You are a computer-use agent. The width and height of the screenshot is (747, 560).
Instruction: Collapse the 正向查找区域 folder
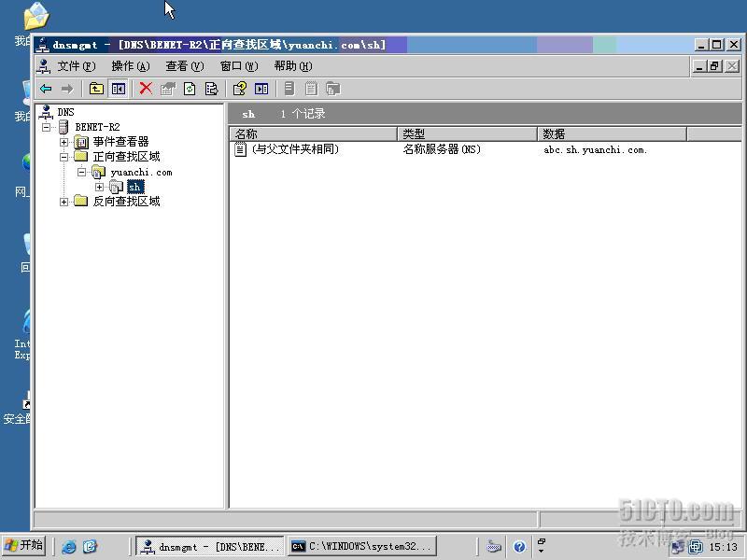tap(63, 157)
